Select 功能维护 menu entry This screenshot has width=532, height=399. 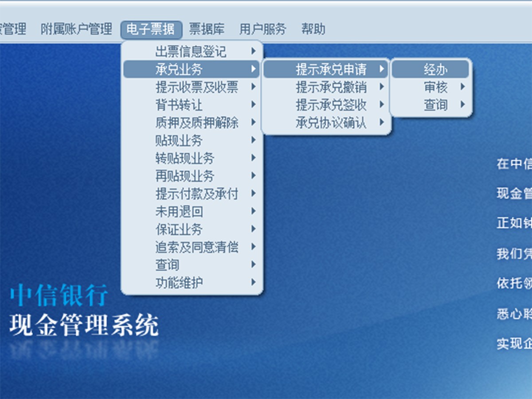192,282
